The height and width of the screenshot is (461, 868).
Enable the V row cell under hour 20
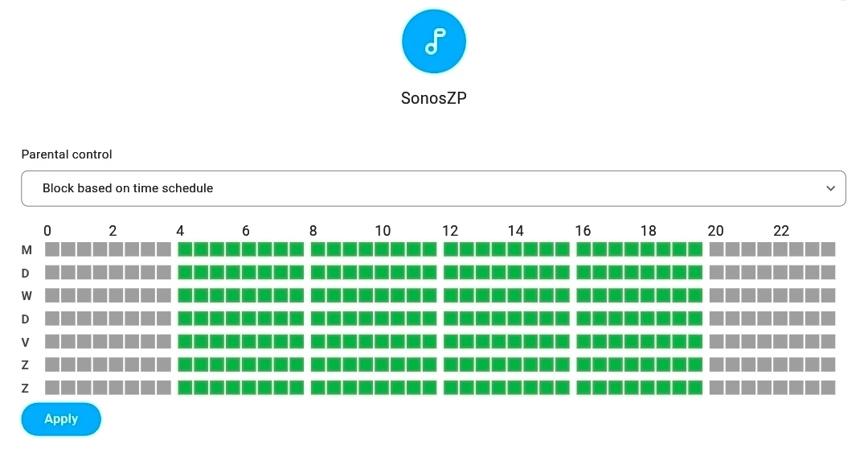717,342
